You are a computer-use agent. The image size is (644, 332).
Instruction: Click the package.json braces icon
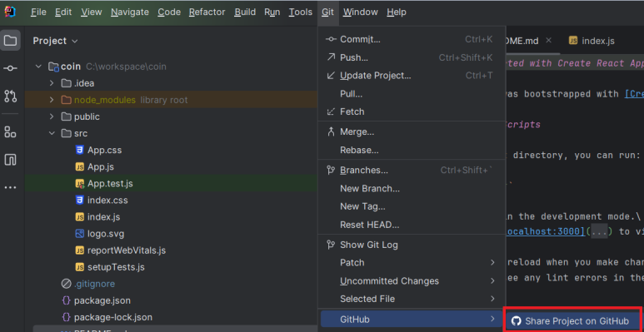pyautogui.click(x=66, y=300)
